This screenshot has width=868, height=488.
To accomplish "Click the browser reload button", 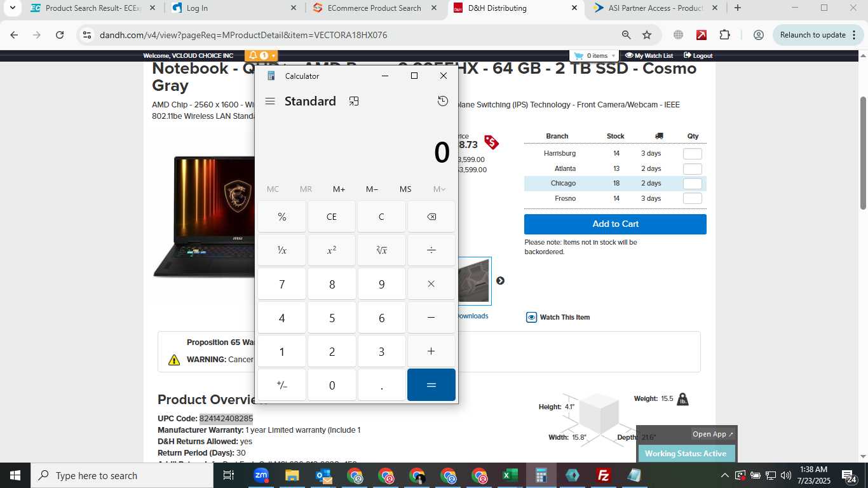I will click(x=60, y=35).
